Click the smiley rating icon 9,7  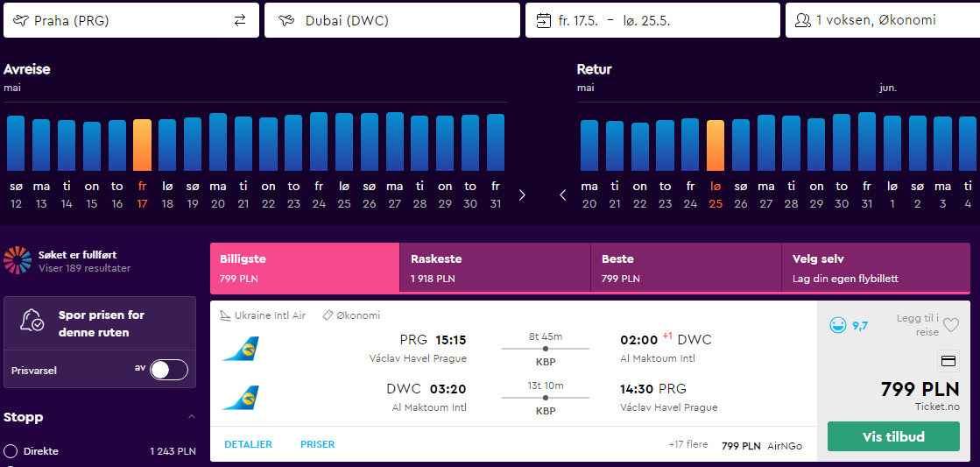point(837,325)
